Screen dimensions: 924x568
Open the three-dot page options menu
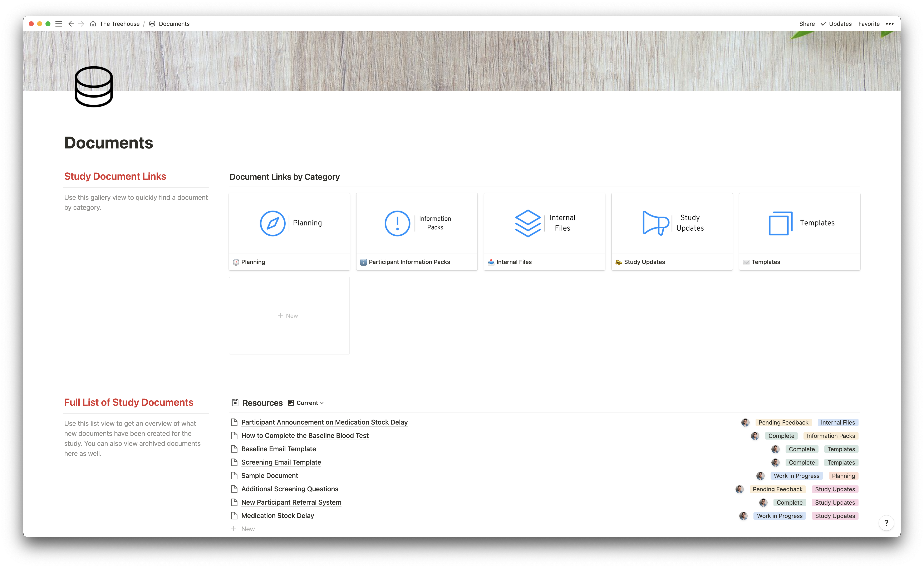coord(889,24)
